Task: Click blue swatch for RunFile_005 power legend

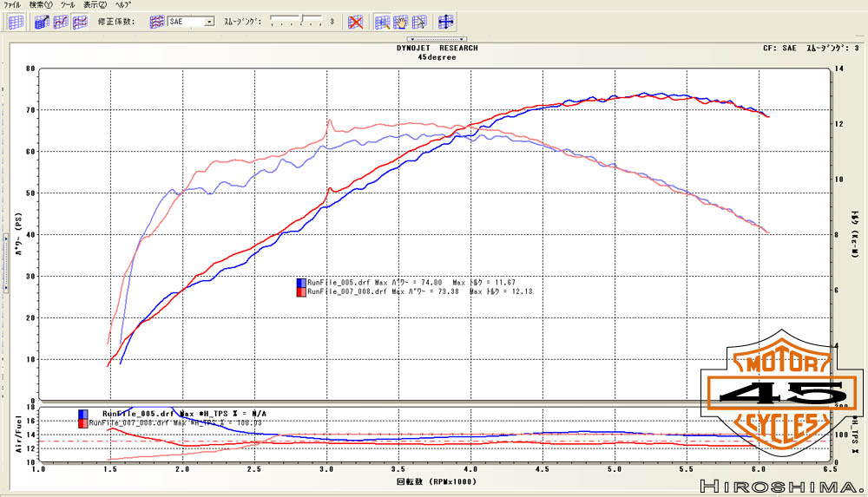Action: point(300,283)
